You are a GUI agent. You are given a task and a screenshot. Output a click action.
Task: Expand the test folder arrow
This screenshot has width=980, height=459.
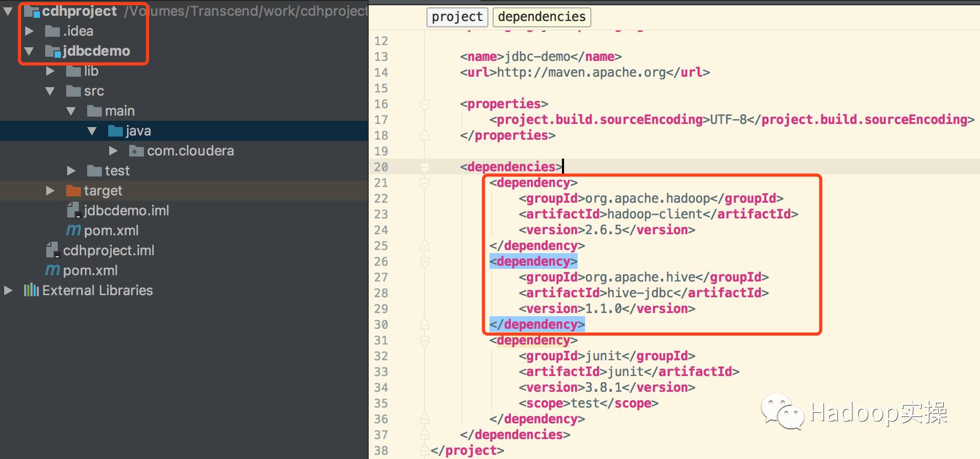[71, 171]
